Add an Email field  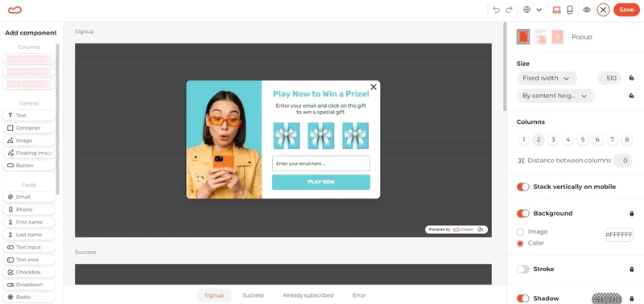click(x=29, y=197)
